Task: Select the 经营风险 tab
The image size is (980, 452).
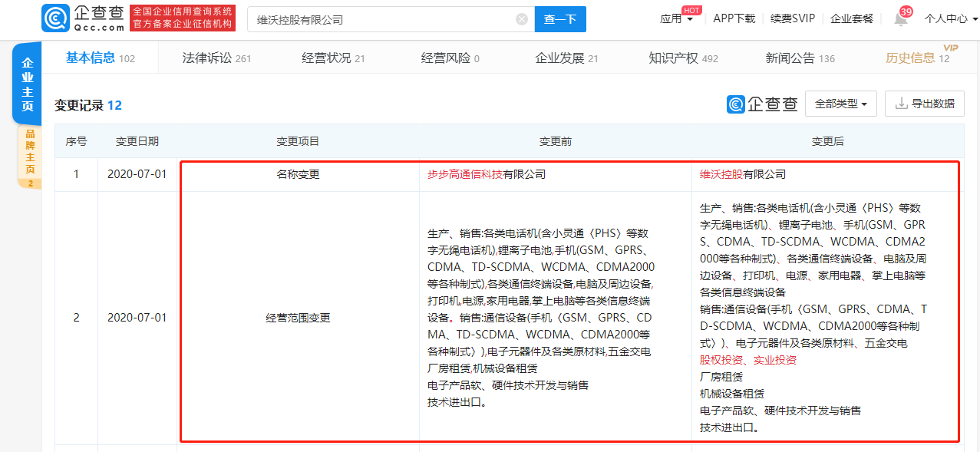Action: tap(450, 58)
